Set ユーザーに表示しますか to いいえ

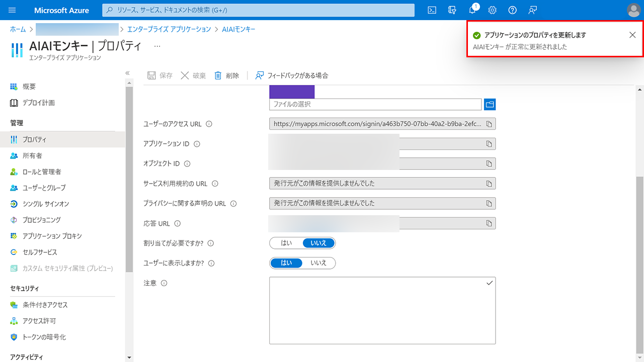318,263
